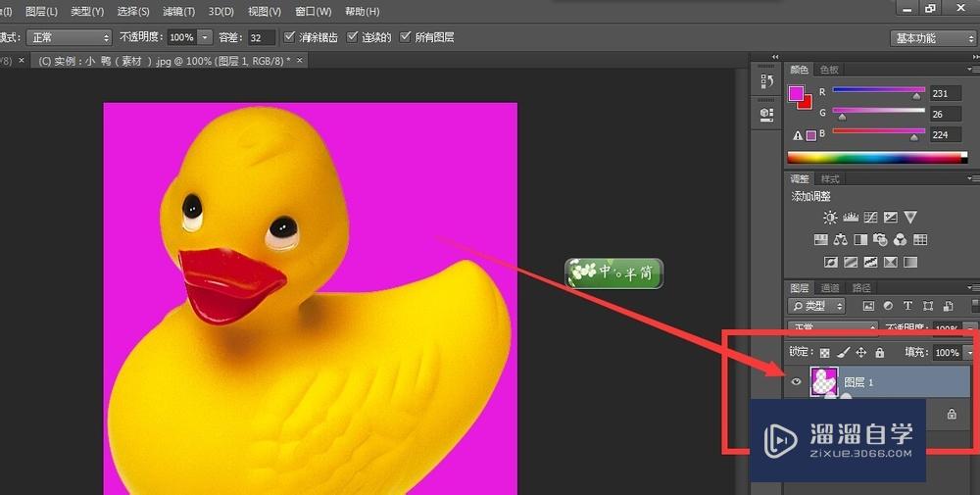Switch to the 色板 swatches tab
Viewport: 980px width, 495px height.
pyautogui.click(x=829, y=70)
